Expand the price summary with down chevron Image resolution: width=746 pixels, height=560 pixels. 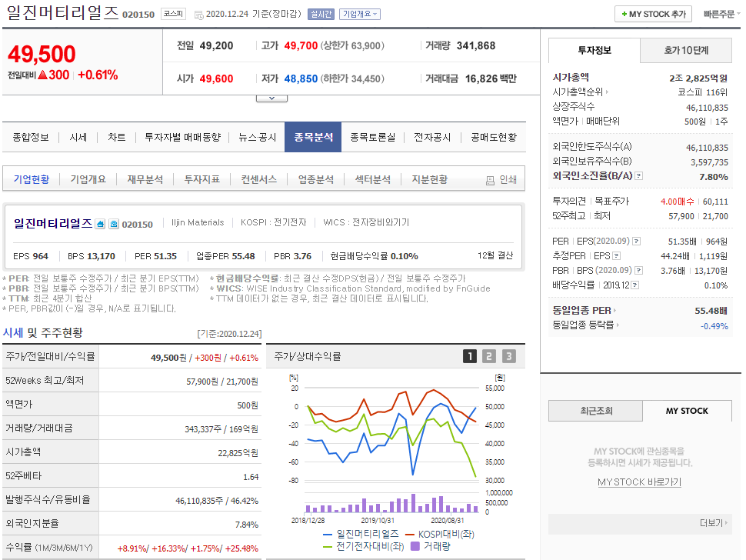pyautogui.click(x=271, y=98)
